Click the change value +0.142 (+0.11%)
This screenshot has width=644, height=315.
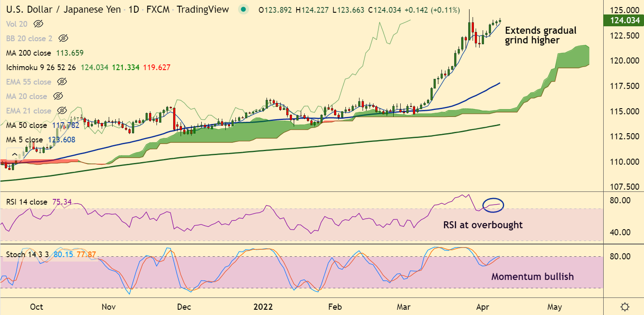[432, 10]
